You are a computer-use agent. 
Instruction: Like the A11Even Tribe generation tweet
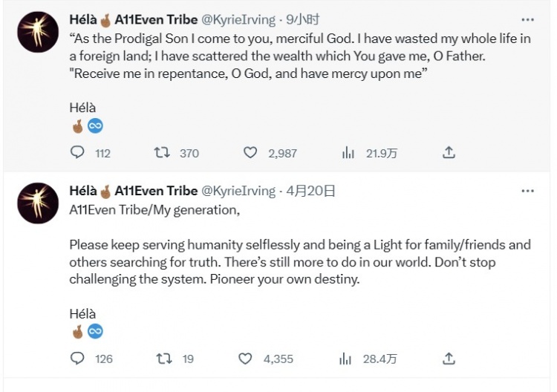pyautogui.click(x=246, y=359)
